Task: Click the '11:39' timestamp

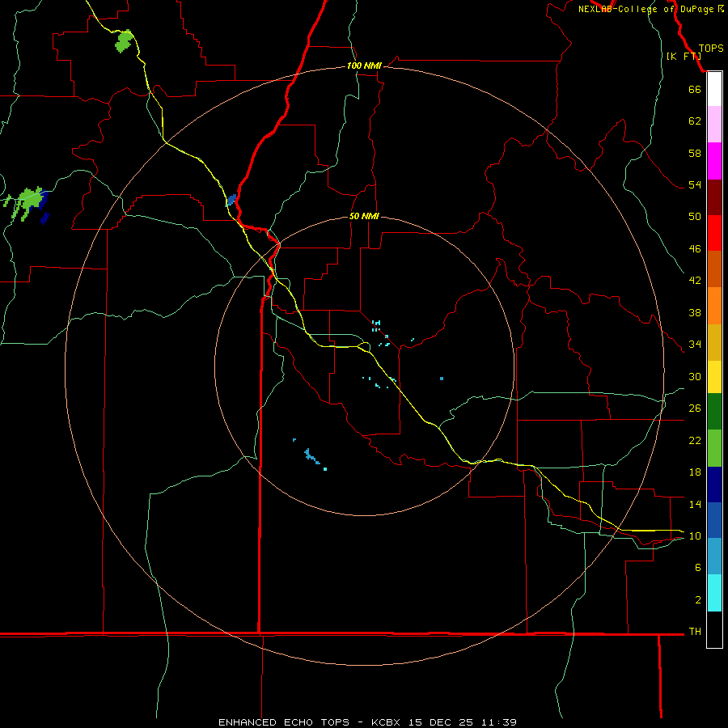Action: pos(498,722)
